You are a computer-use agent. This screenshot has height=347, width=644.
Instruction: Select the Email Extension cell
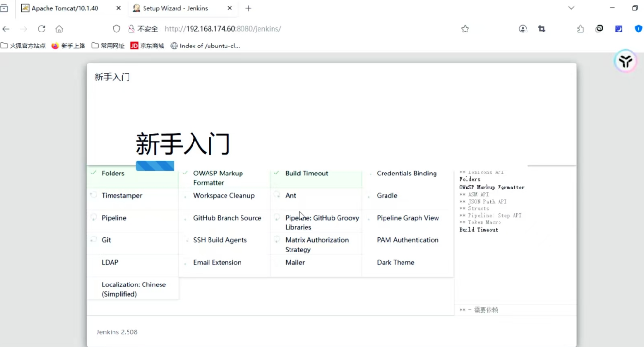point(225,266)
